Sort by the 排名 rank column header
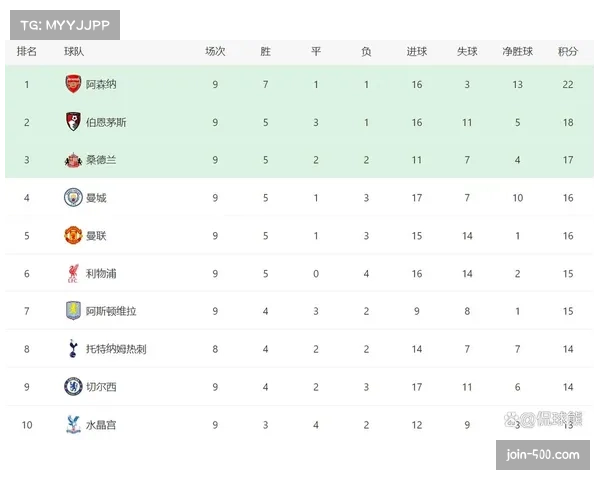Screen dimensions: 600x480 tap(27, 52)
